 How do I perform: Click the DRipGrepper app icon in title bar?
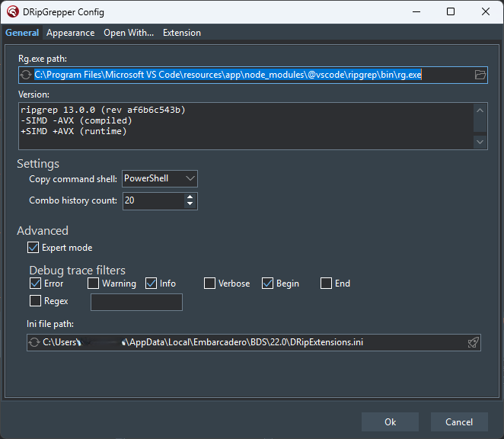pos(13,12)
